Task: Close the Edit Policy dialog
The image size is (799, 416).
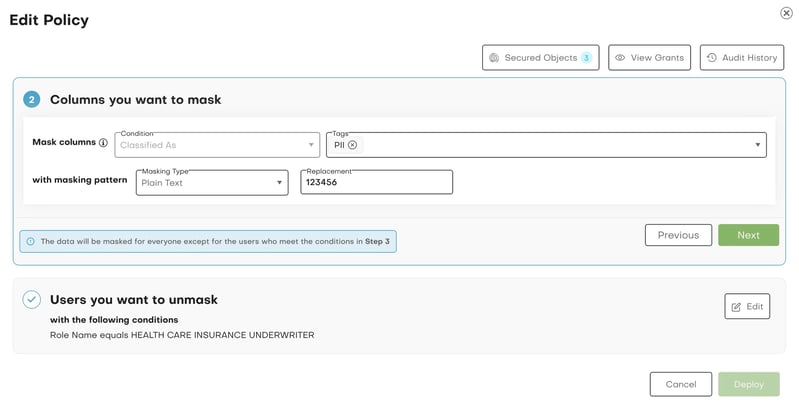Action: (x=786, y=13)
